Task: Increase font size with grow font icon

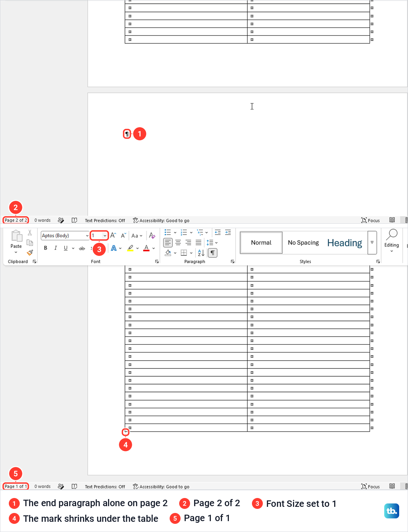Action: tap(113, 235)
